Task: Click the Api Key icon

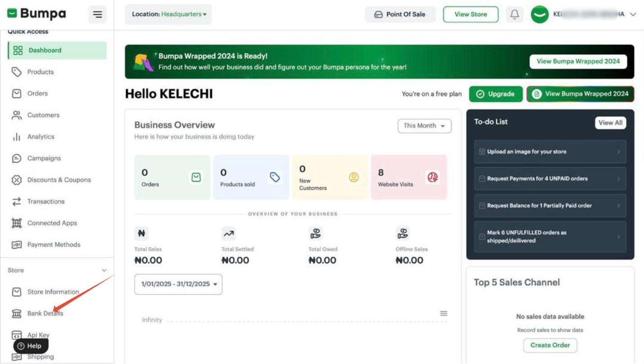Action: [x=17, y=335]
